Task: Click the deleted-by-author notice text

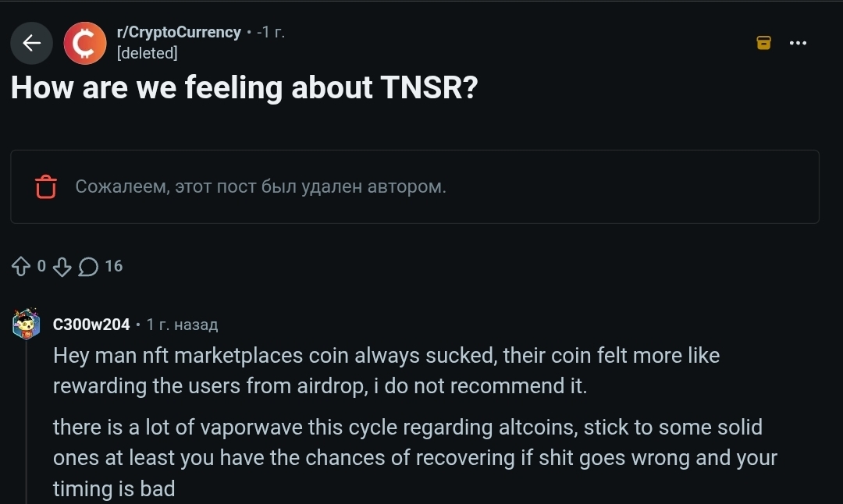Action: coord(261,187)
